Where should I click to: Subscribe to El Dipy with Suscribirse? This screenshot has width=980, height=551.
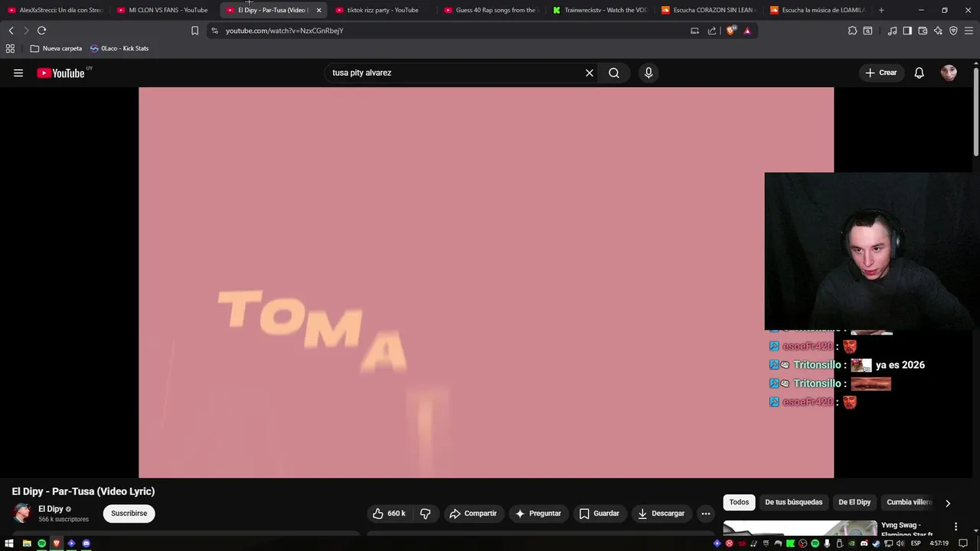[x=129, y=514]
